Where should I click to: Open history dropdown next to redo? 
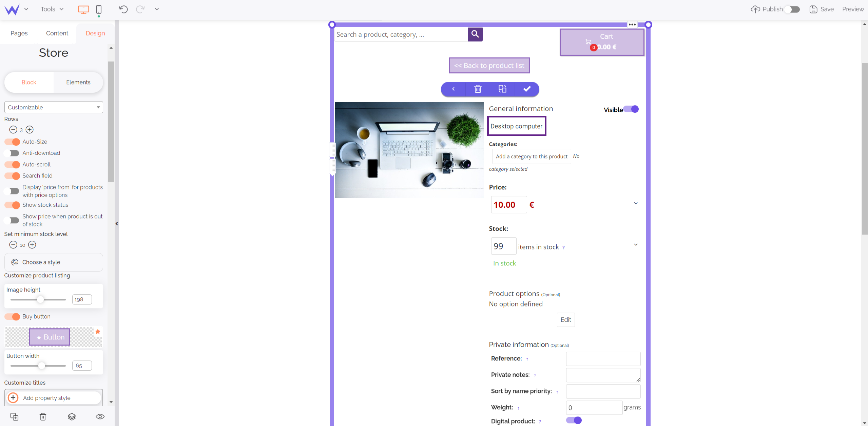pyautogui.click(x=157, y=9)
